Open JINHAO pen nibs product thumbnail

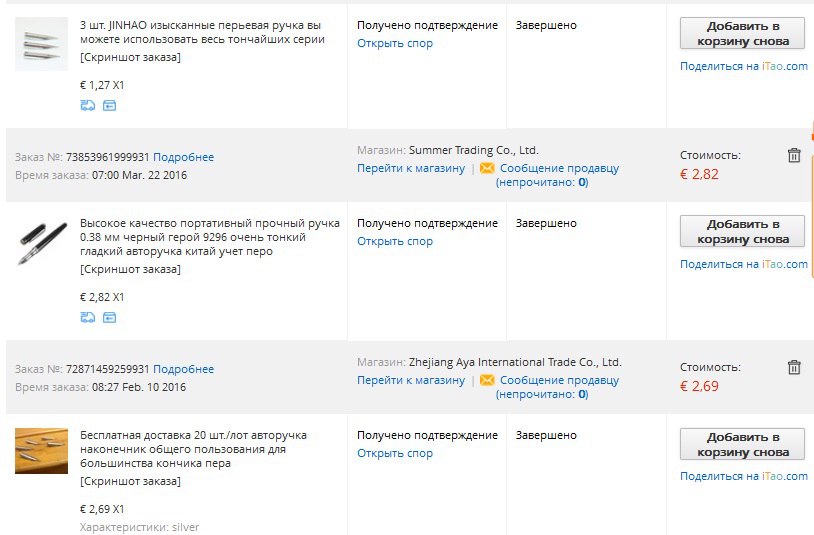[x=41, y=44]
